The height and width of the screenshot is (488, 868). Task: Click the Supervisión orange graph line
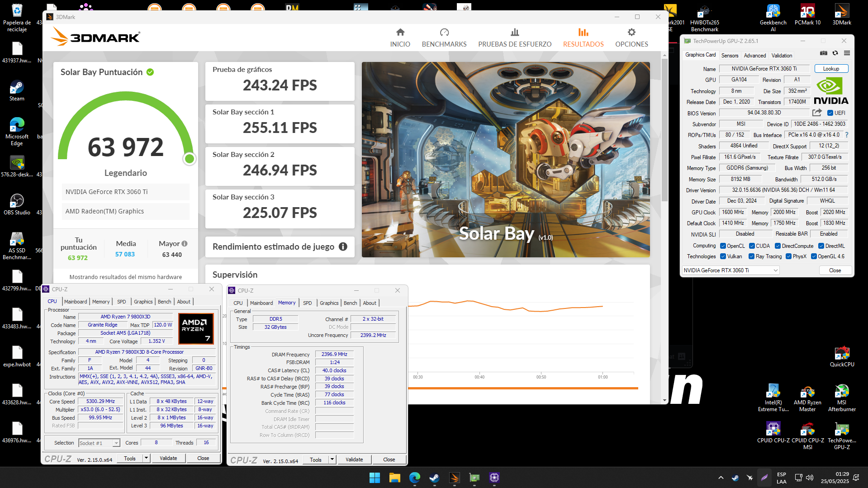[505, 306]
